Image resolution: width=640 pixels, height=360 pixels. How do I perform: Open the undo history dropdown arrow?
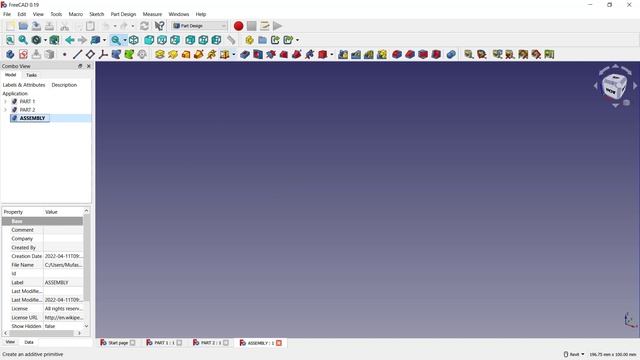115,26
